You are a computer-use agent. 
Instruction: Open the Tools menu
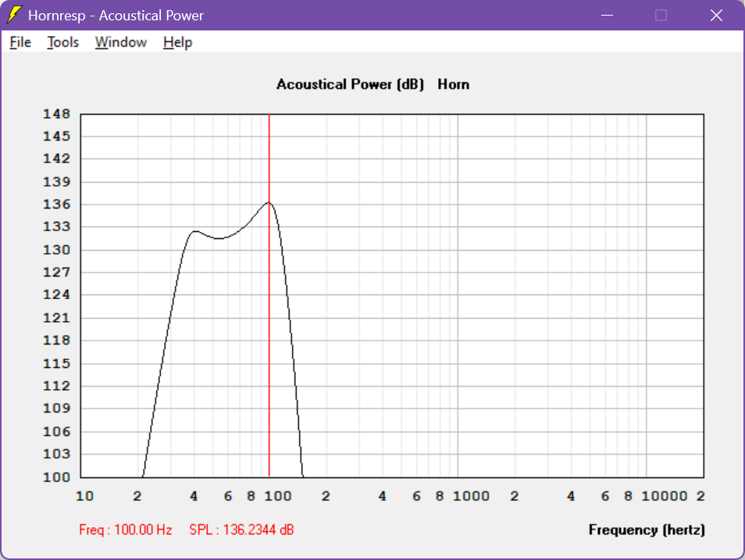pos(62,42)
